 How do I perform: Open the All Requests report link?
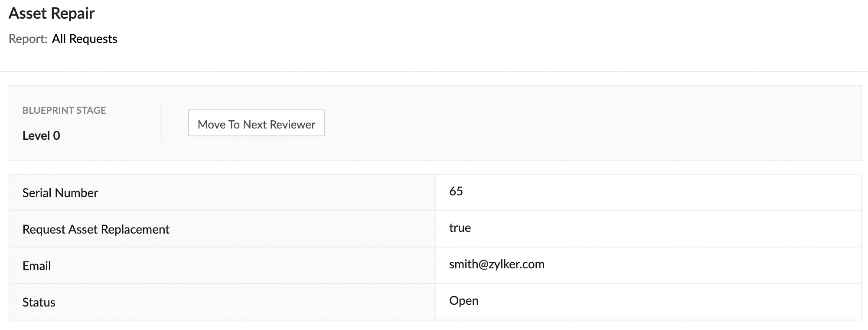[x=85, y=39]
